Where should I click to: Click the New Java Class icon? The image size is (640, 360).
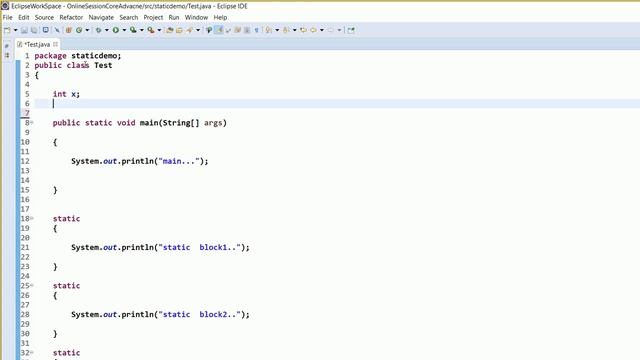click(x=79, y=30)
